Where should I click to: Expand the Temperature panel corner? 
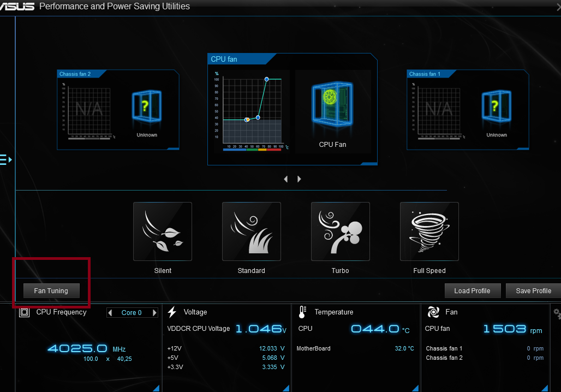(x=415, y=388)
